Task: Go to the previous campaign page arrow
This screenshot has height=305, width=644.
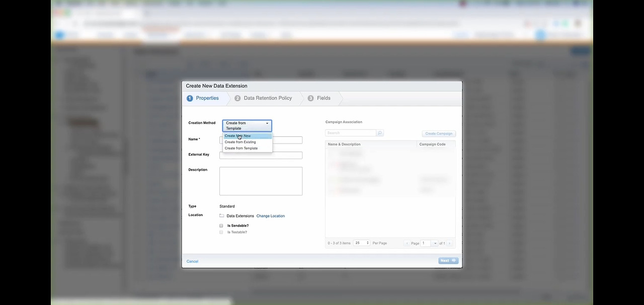Action: [x=407, y=244]
